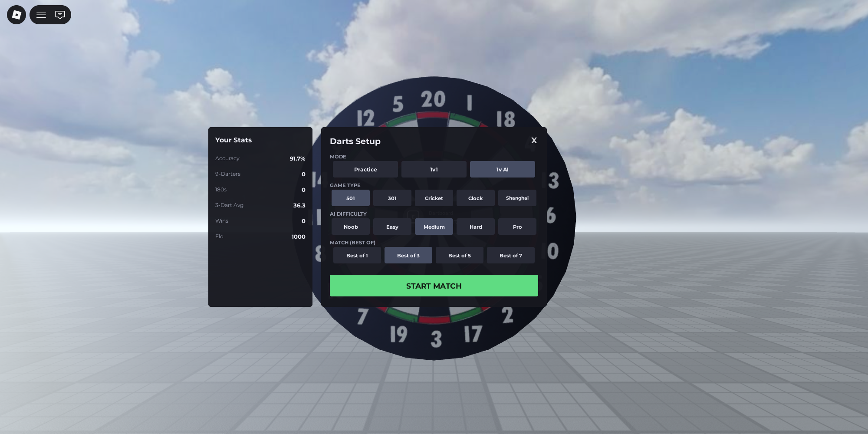The image size is (868, 434).
Task: Select Practice mode
Action: 365,169
